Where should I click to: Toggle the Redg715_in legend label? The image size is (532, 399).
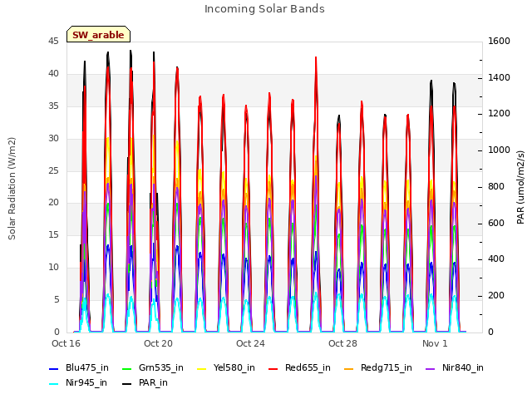point(386,367)
